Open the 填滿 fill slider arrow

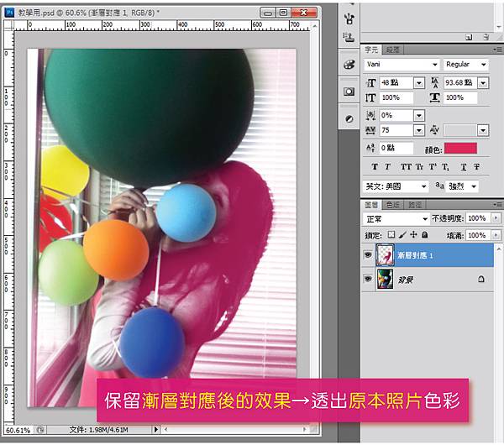tap(496, 235)
